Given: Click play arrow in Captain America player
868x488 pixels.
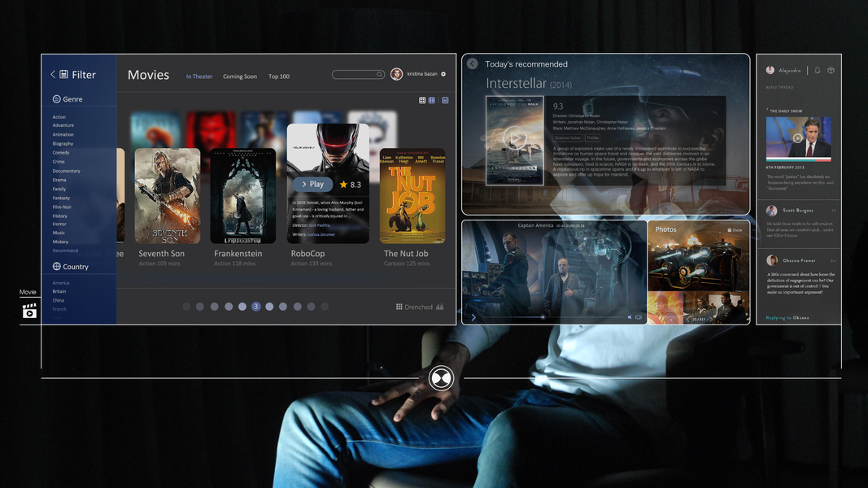Looking at the screenshot, I should [x=473, y=317].
